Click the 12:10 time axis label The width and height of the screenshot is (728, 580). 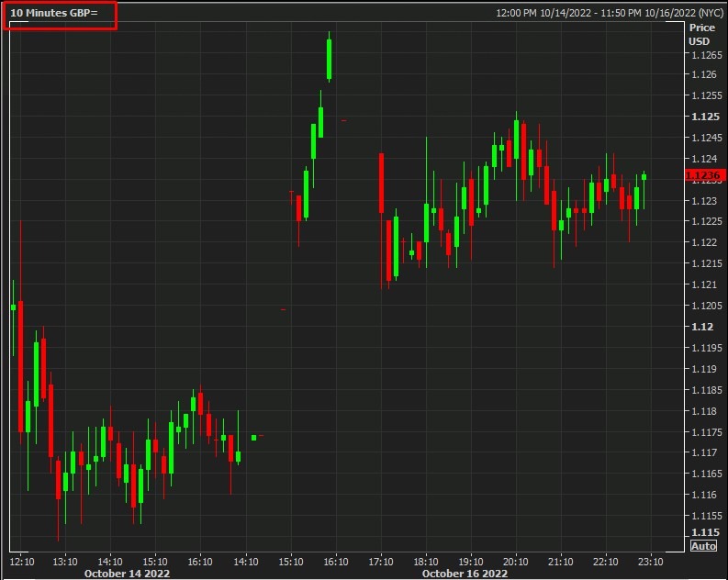pyautogui.click(x=22, y=562)
